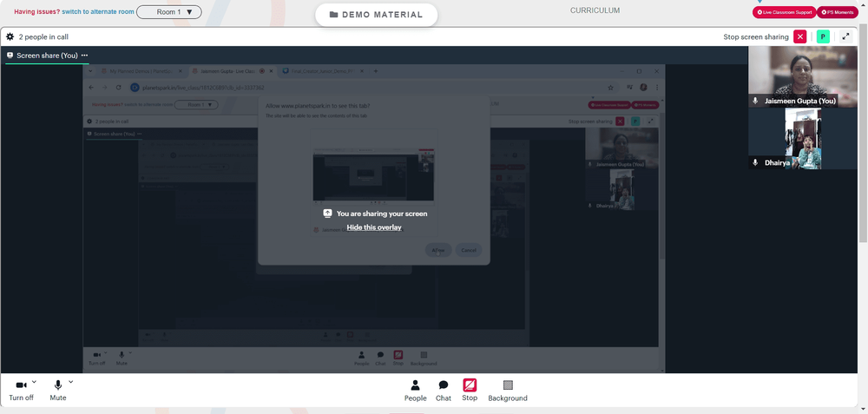Screen dimensions: 868x414
Task: Click three-dot menu in shared browser toolbar
Action: click(x=657, y=88)
